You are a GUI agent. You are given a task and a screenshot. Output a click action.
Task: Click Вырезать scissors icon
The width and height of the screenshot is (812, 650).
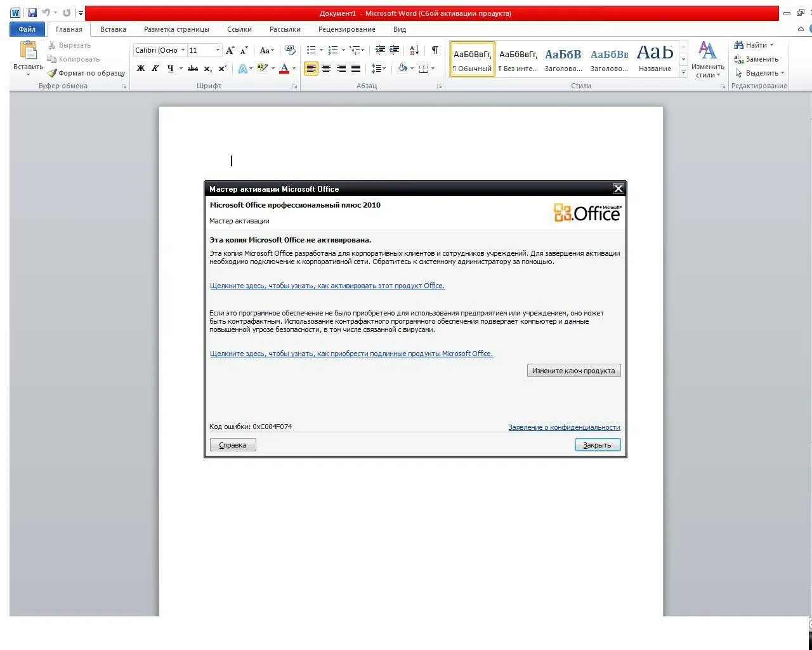point(52,45)
